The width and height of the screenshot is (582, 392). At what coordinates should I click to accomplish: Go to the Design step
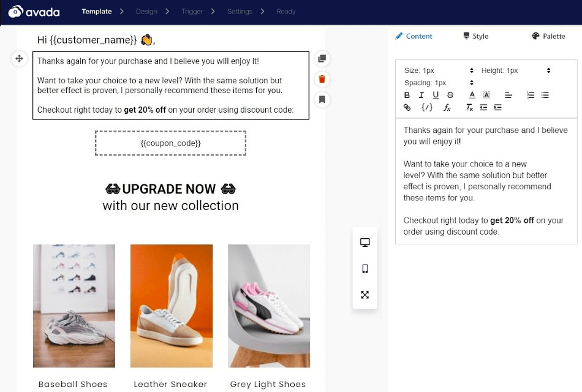146,12
